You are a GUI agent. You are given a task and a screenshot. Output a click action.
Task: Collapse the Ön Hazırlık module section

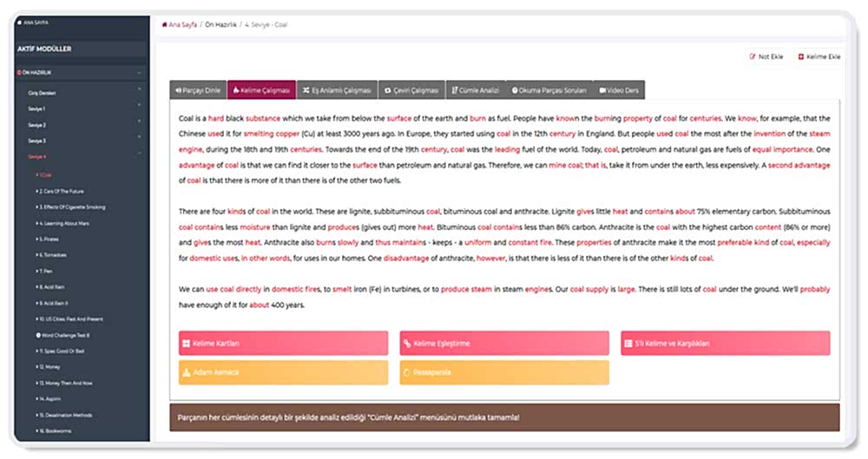(x=139, y=73)
